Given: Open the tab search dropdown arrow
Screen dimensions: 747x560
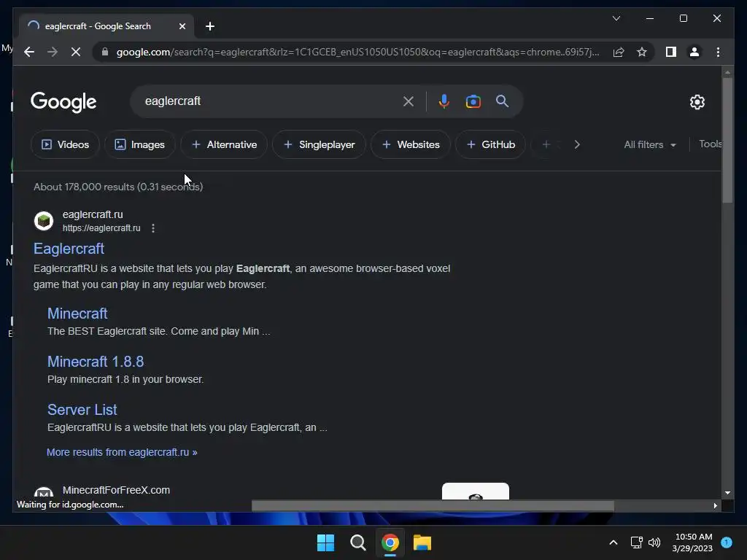Looking at the screenshot, I should point(616,18).
